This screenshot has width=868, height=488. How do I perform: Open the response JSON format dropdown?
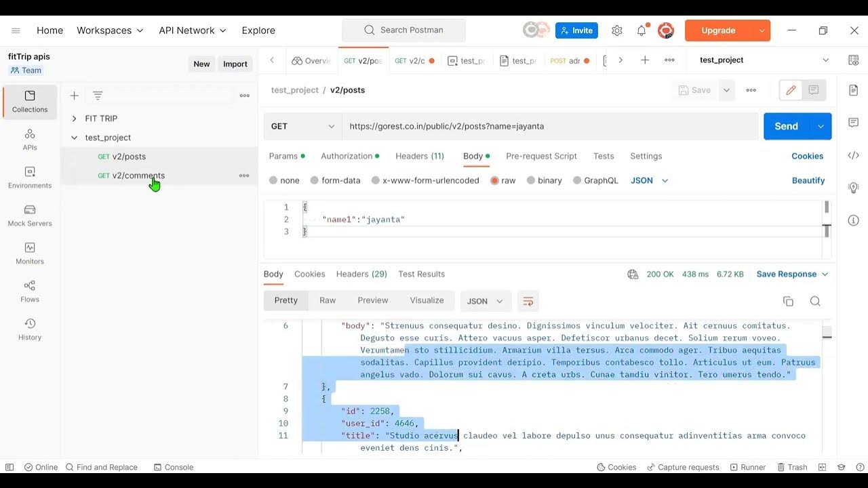[x=486, y=301]
